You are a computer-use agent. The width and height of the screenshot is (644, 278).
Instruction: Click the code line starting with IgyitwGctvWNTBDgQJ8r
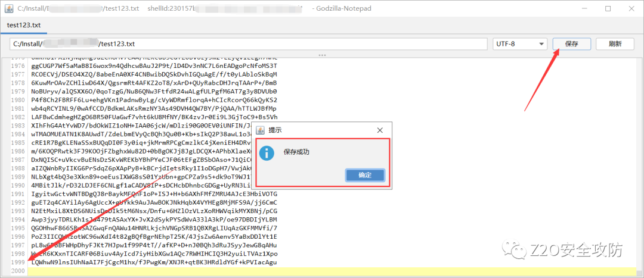(x=154, y=194)
